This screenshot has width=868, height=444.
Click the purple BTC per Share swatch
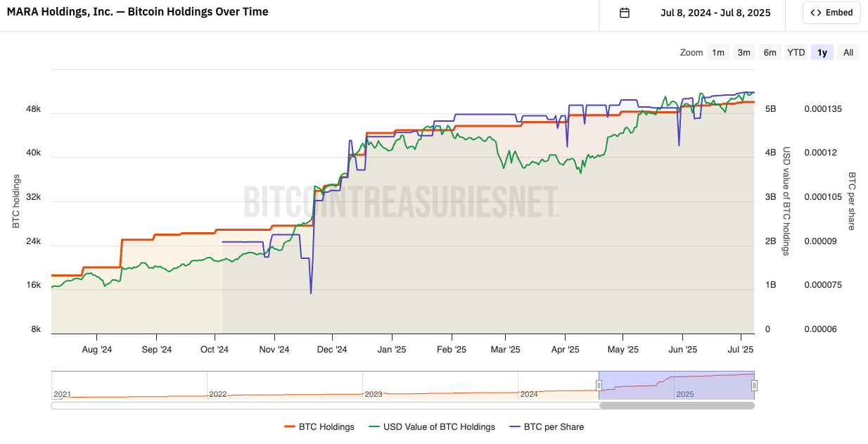point(515,426)
